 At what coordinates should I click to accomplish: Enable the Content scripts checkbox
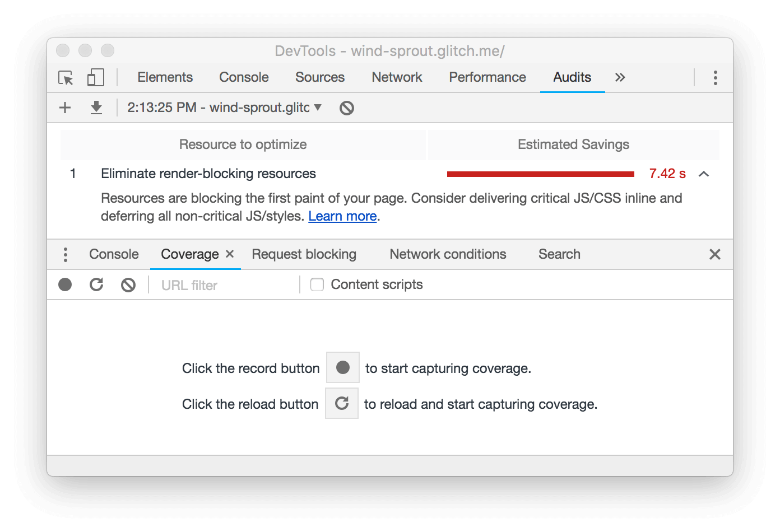click(317, 284)
